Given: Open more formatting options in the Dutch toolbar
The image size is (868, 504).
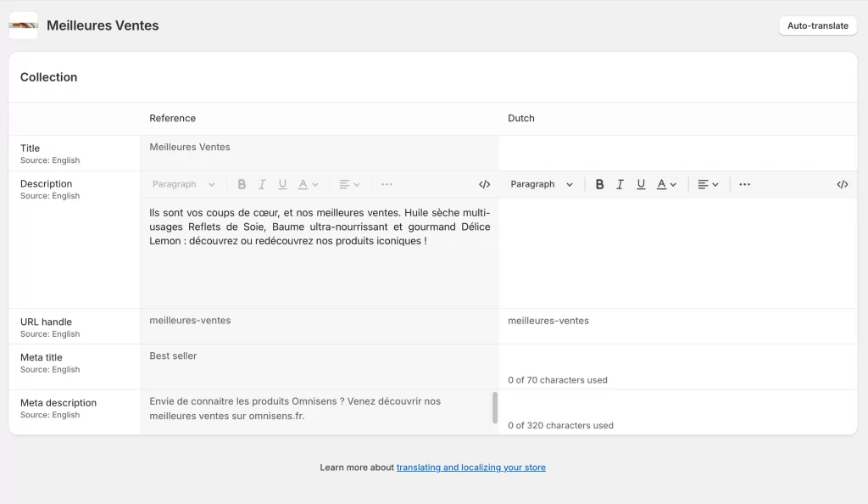Looking at the screenshot, I should [743, 184].
